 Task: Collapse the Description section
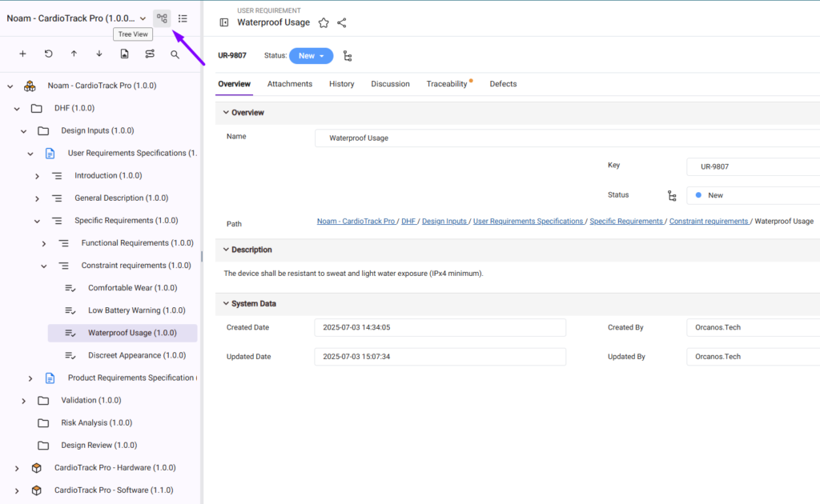(226, 250)
